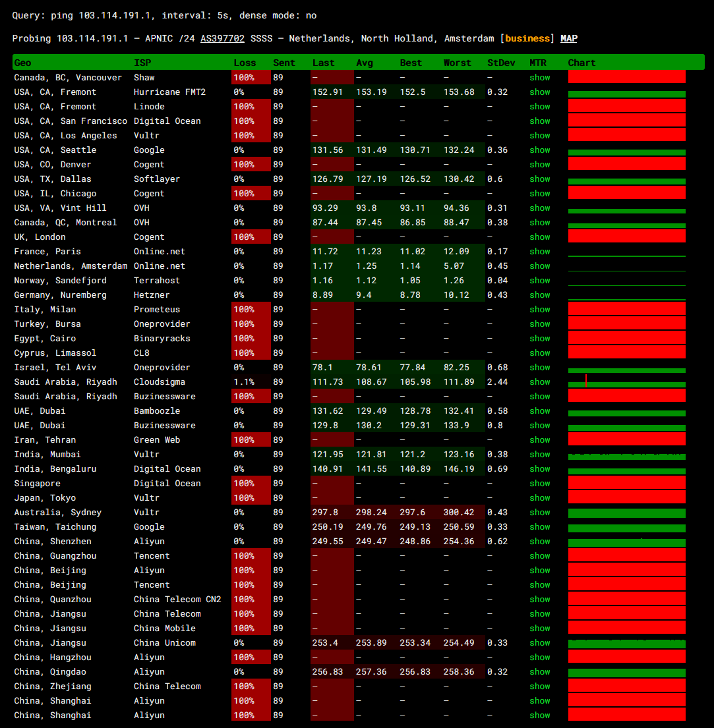Show MTR for Paris Online.net row
714x728 pixels.
539,251
